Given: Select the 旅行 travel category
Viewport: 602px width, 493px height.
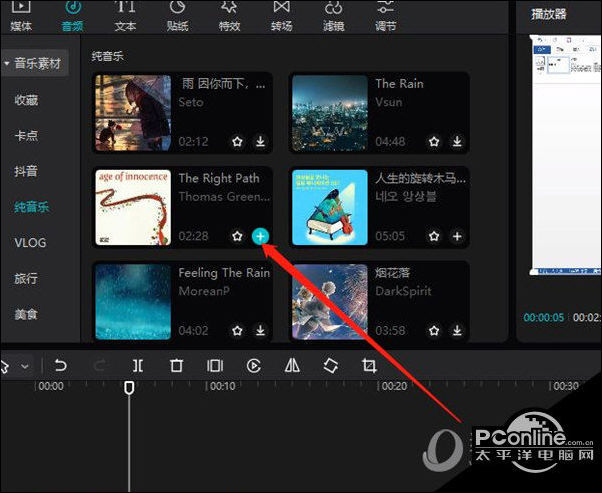Looking at the screenshot, I should point(26,278).
